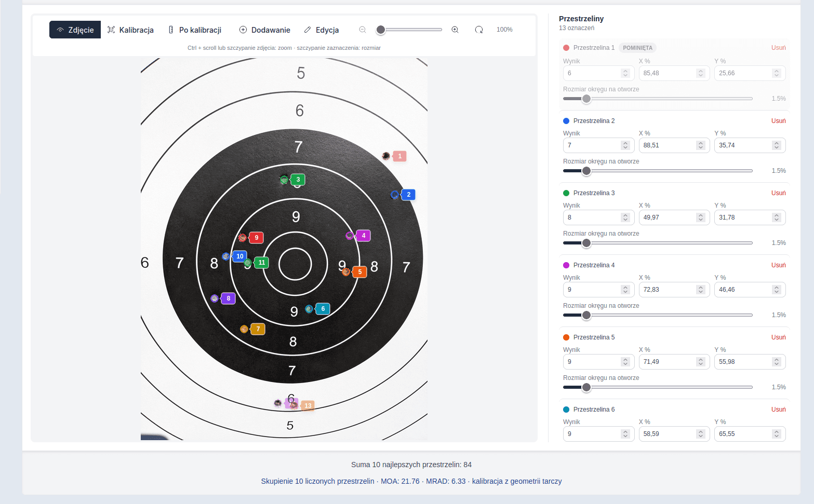Pick purple shot marker label 4

(x=364, y=236)
